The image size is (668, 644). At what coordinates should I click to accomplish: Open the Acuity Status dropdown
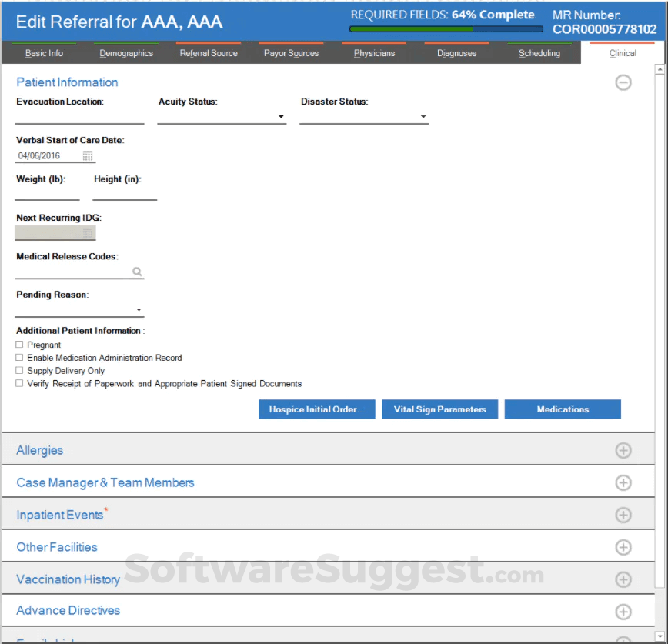[280, 116]
